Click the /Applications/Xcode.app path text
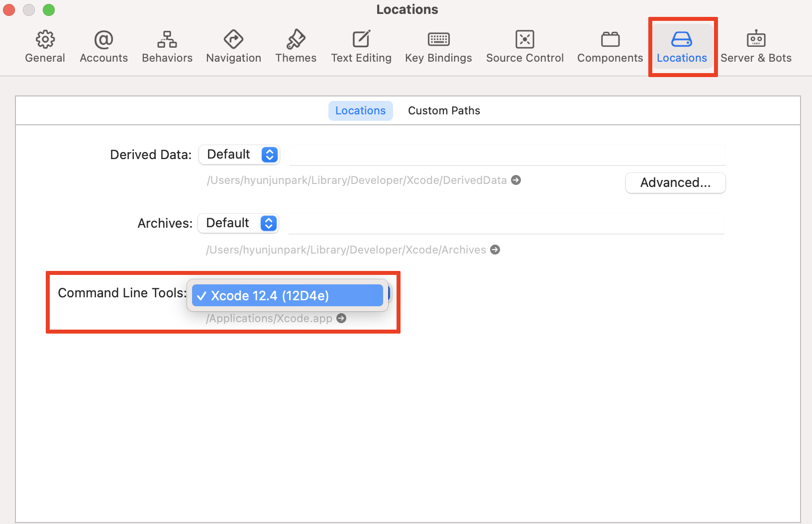The width and height of the screenshot is (812, 524). [x=269, y=319]
